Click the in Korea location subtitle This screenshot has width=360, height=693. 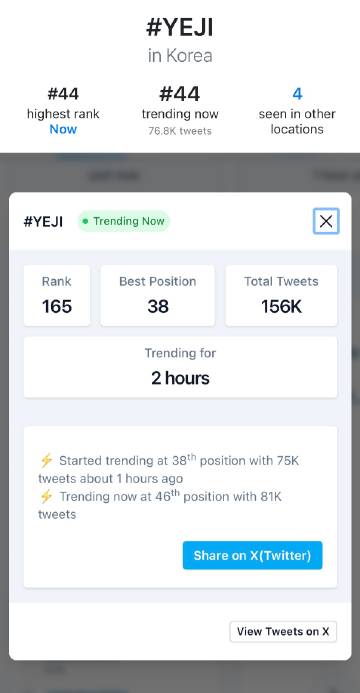180,56
